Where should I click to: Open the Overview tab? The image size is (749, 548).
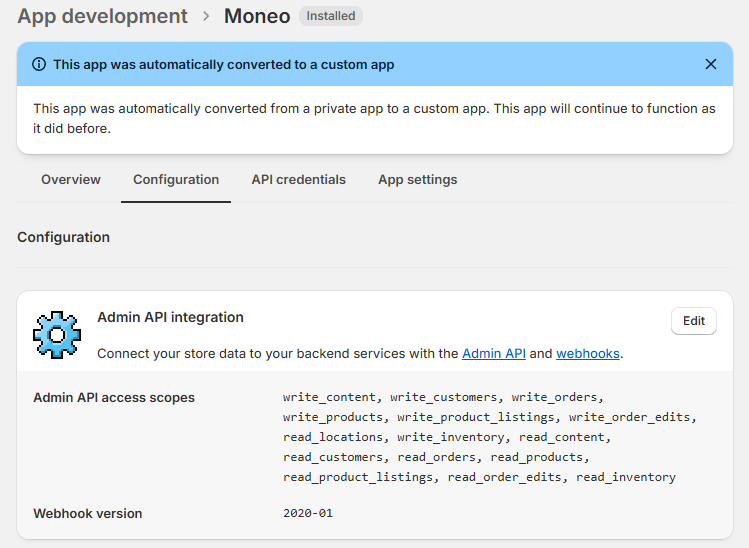coord(71,180)
